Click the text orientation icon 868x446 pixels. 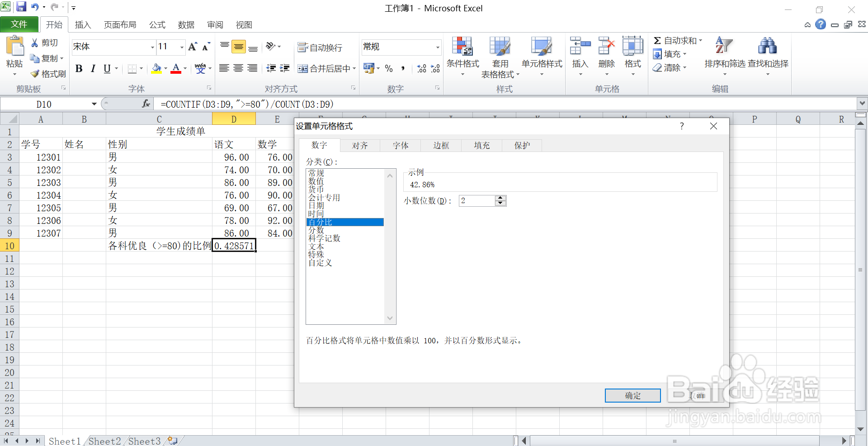pos(271,46)
